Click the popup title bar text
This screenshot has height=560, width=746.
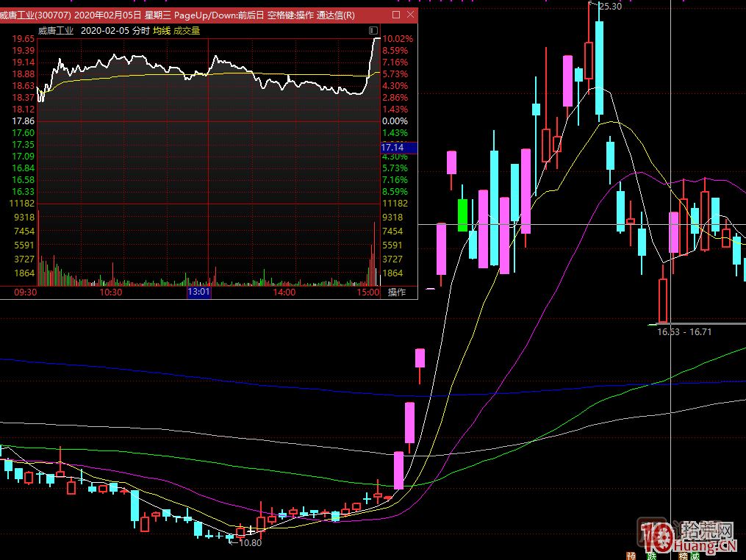[176, 15]
